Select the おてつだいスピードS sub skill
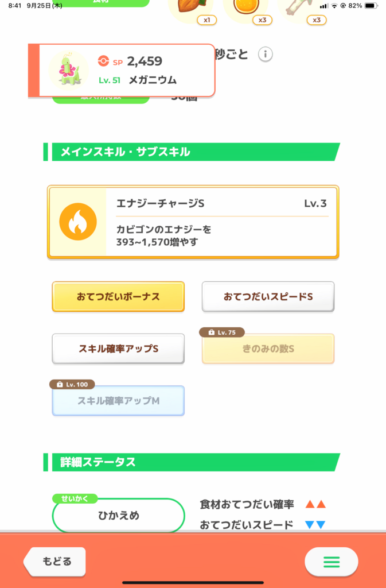386x588 pixels. (268, 297)
